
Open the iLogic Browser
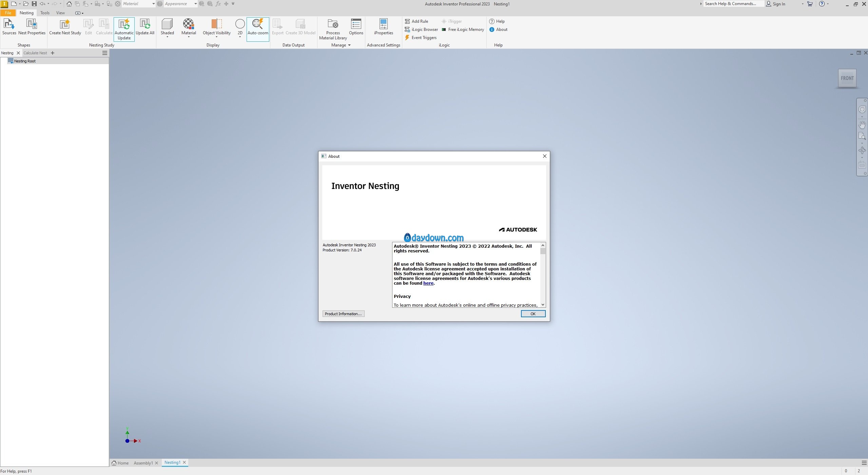click(x=421, y=30)
